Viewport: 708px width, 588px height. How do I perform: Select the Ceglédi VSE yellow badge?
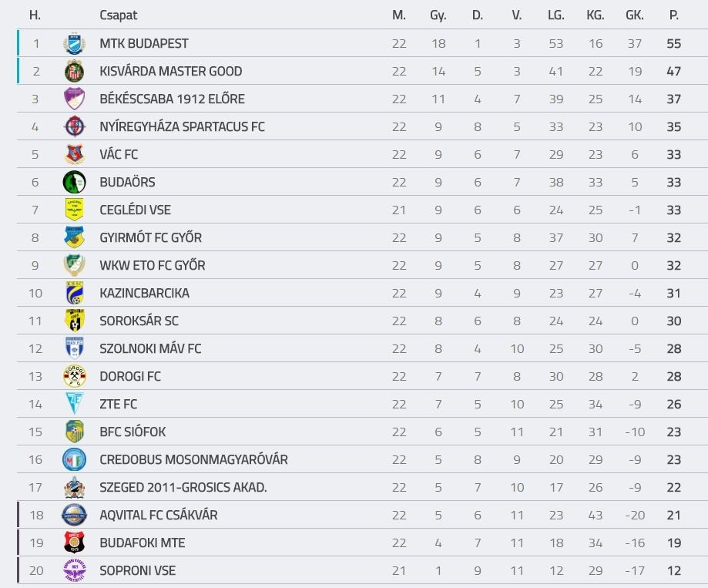pyautogui.click(x=74, y=210)
